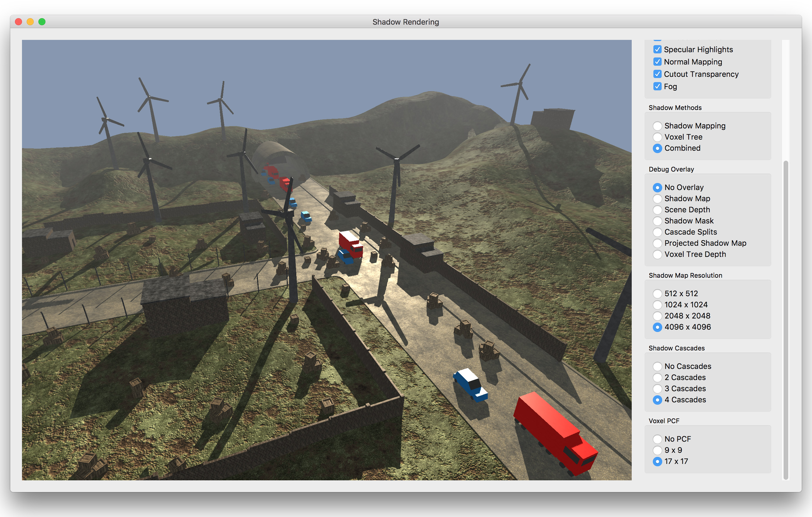Uncheck the Specular Highlights checkbox

(657, 50)
